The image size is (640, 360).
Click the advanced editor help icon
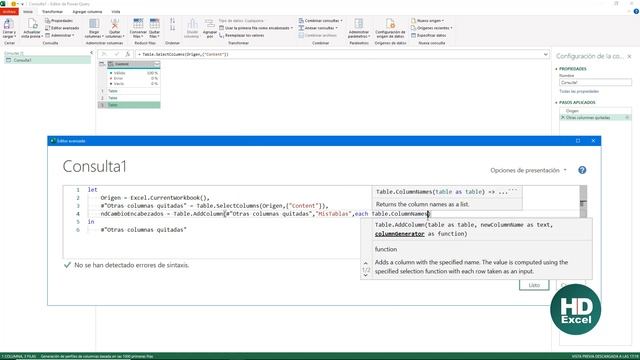click(582, 170)
